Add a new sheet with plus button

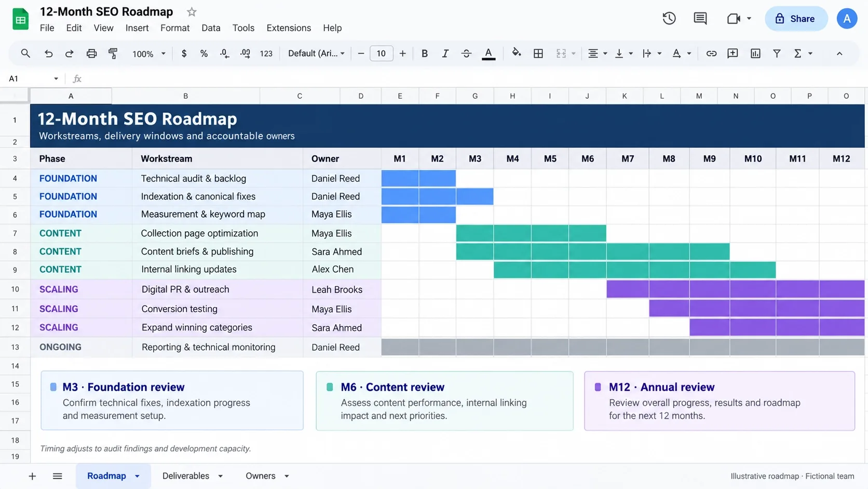point(32,476)
